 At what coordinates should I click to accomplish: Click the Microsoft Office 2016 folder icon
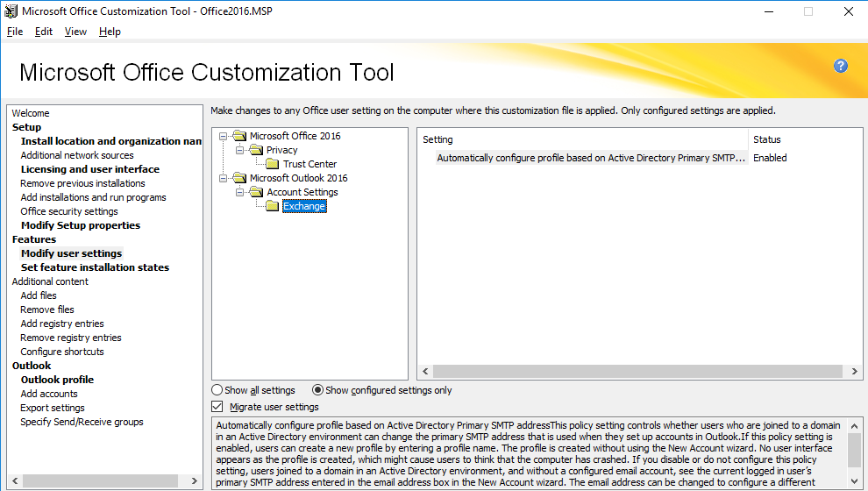coord(239,136)
